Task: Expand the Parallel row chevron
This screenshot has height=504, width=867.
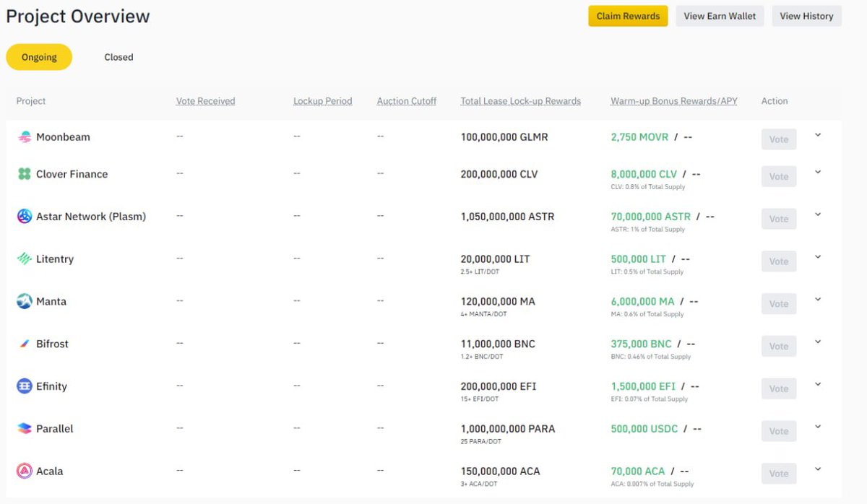Action: pyautogui.click(x=818, y=427)
